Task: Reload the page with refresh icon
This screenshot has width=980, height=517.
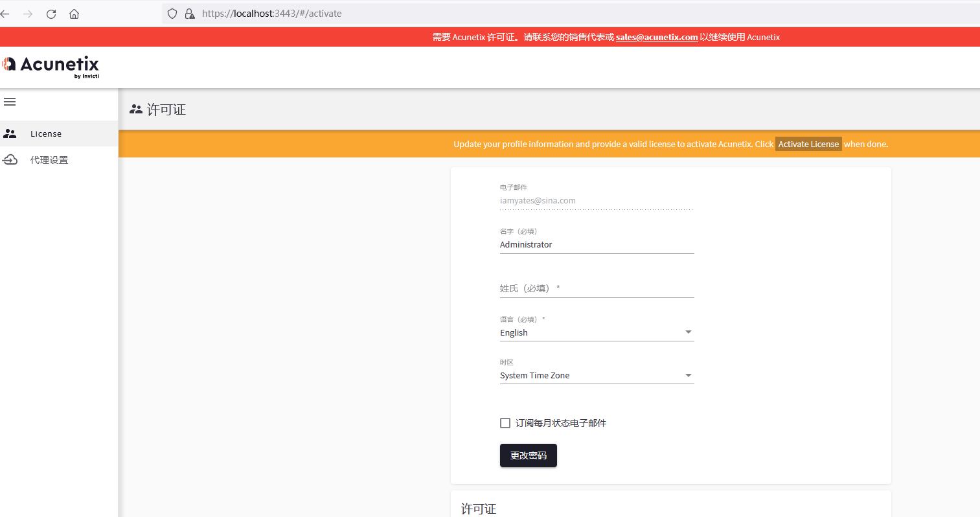Action: (x=51, y=14)
